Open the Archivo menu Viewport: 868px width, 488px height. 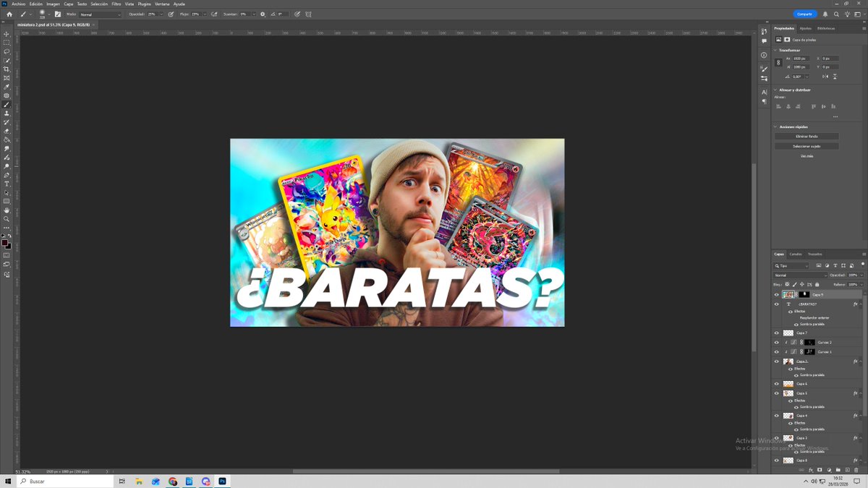click(x=18, y=4)
